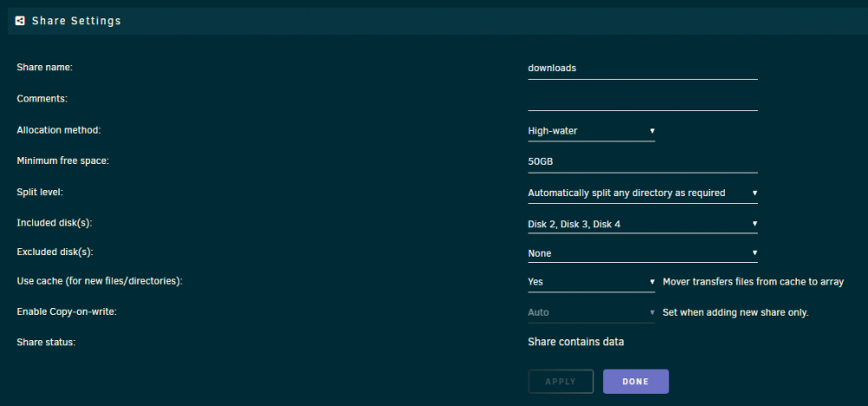Click the 'Minimum free space:' label
The height and width of the screenshot is (406, 868).
pos(63,161)
